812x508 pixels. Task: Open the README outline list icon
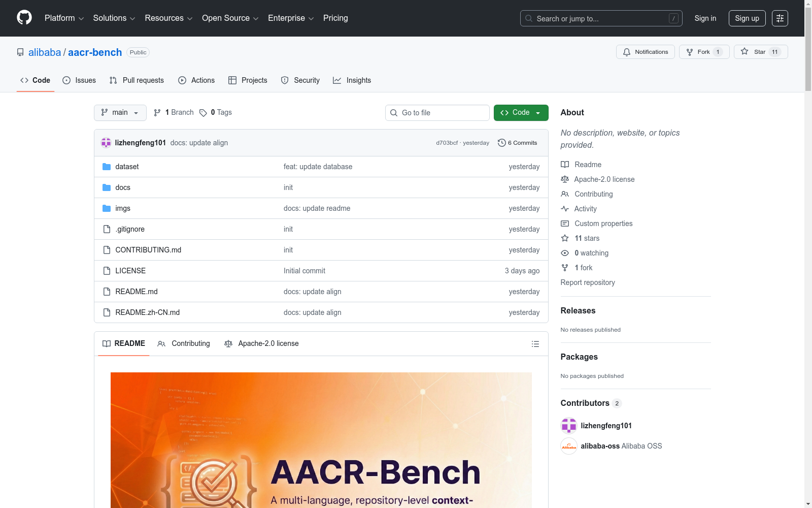(x=535, y=344)
